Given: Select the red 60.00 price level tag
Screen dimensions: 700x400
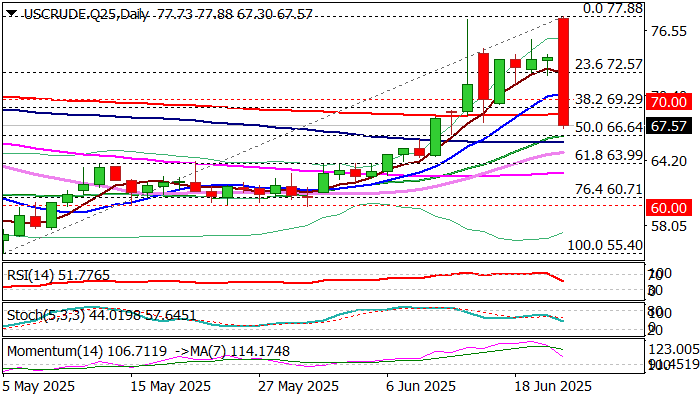Looking at the screenshot, I should (x=667, y=207).
